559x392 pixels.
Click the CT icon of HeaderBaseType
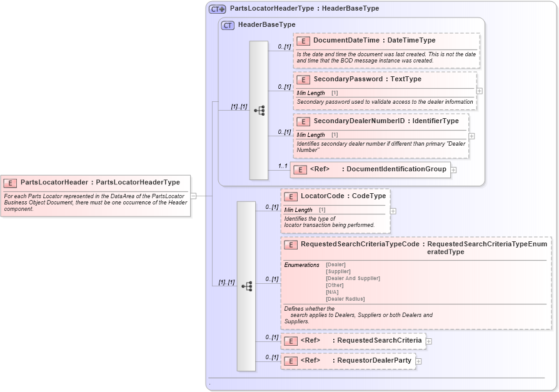[x=226, y=25]
